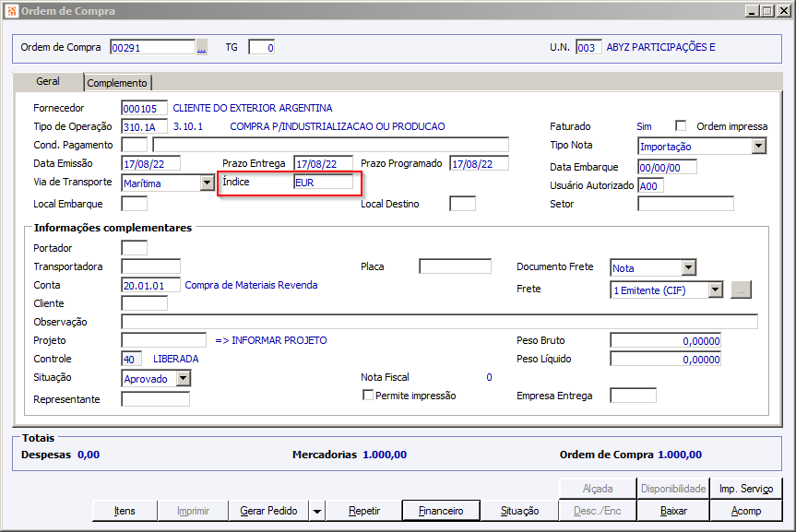Click the Repetir button
The image size is (796, 532).
pyautogui.click(x=364, y=511)
